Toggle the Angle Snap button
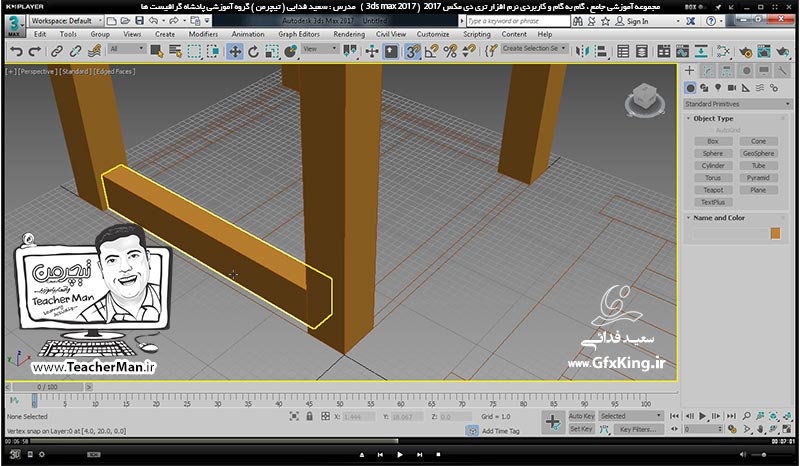800x466 pixels. (x=432, y=51)
